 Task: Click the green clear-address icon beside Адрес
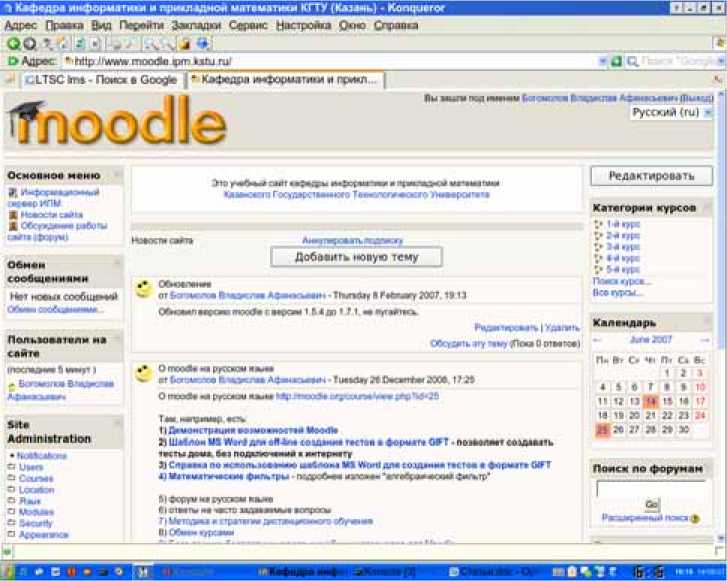pos(13,61)
